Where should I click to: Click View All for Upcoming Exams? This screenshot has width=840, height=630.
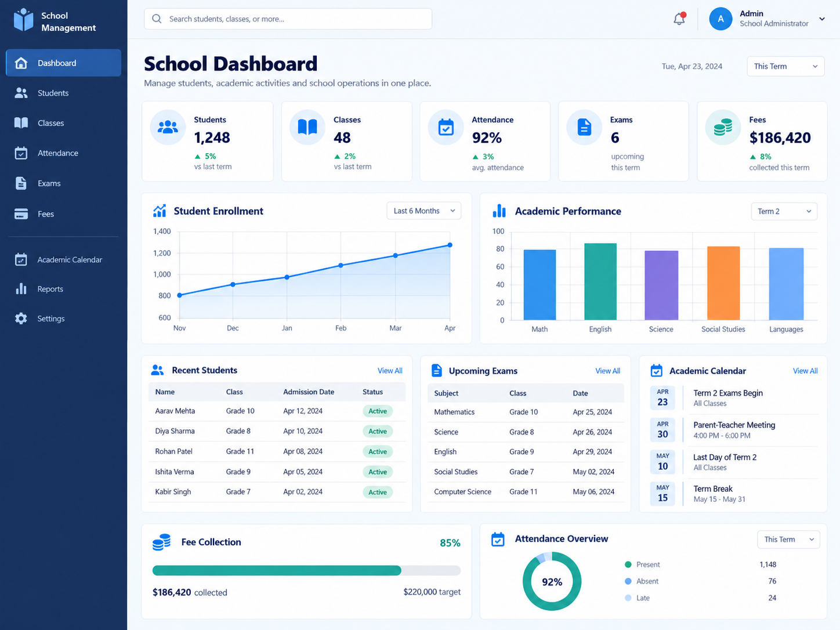coord(607,371)
